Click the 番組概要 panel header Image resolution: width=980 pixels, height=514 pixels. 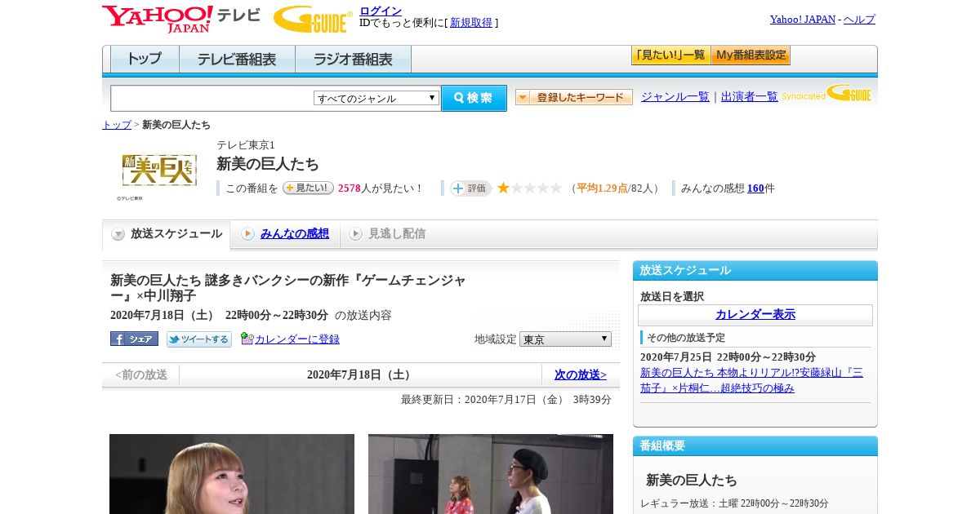755,445
